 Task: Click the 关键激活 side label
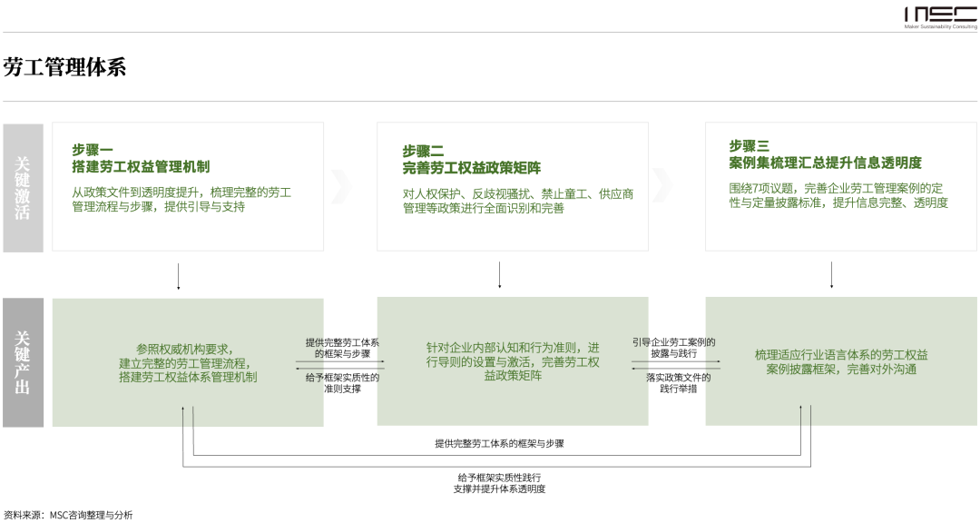(x=23, y=188)
